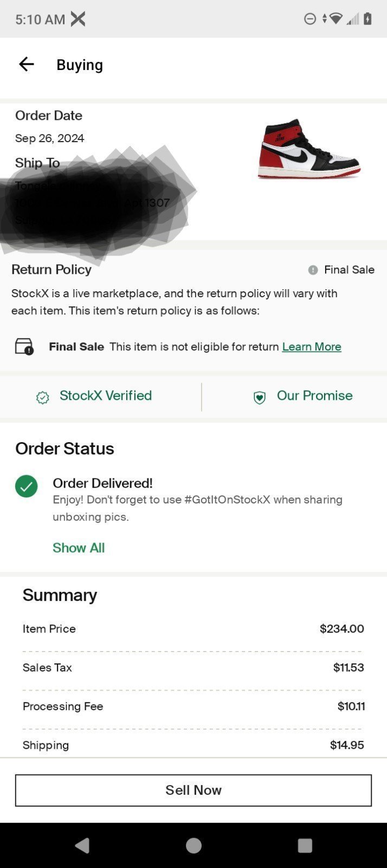Viewport: 387px width, 868px height.
Task: Tap the green Order Delivered checkmark
Action: point(27,486)
